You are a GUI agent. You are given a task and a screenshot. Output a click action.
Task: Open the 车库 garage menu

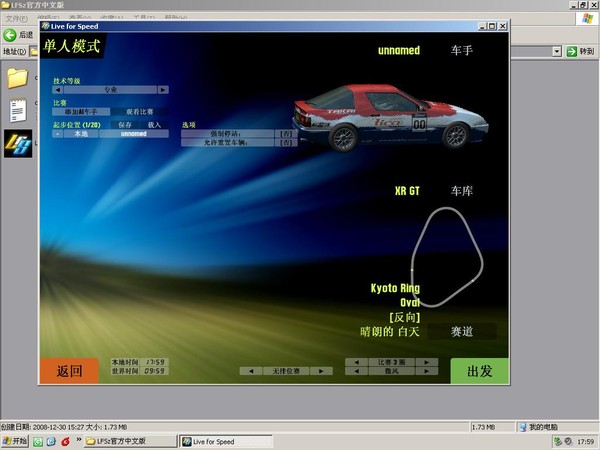pyautogui.click(x=462, y=191)
